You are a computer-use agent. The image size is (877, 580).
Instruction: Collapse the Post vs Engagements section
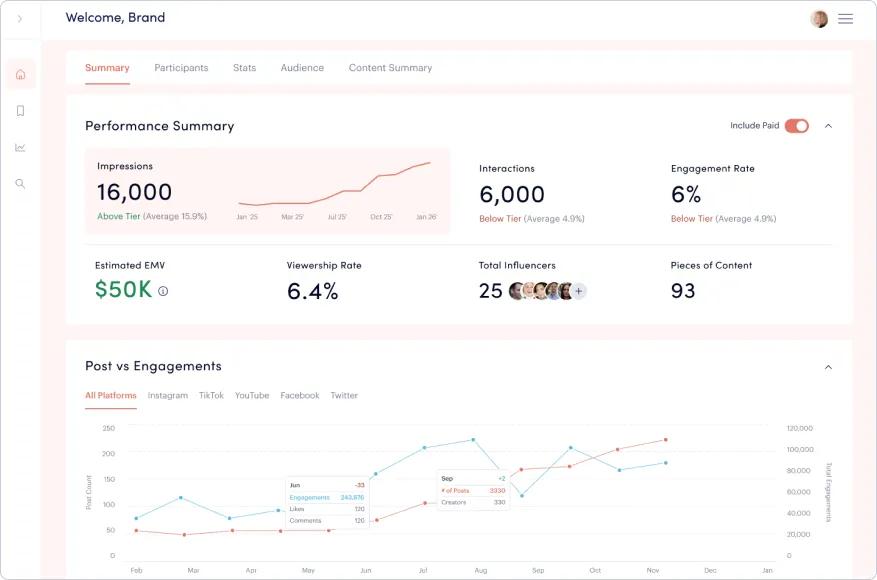[x=828, y=367]
